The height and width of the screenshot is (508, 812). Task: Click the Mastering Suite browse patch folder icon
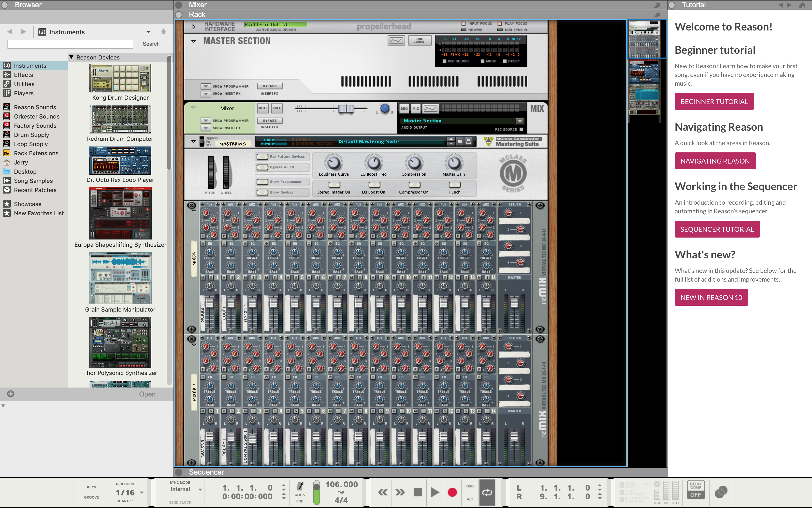coord(460,142)
